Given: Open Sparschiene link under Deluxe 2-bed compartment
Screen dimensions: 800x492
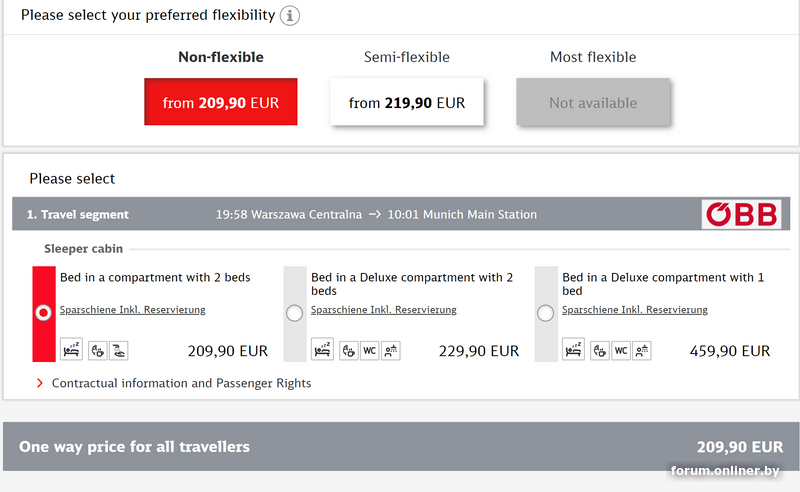Looking at the screenshot, I should pyautogui.click(x=383, y=310).
